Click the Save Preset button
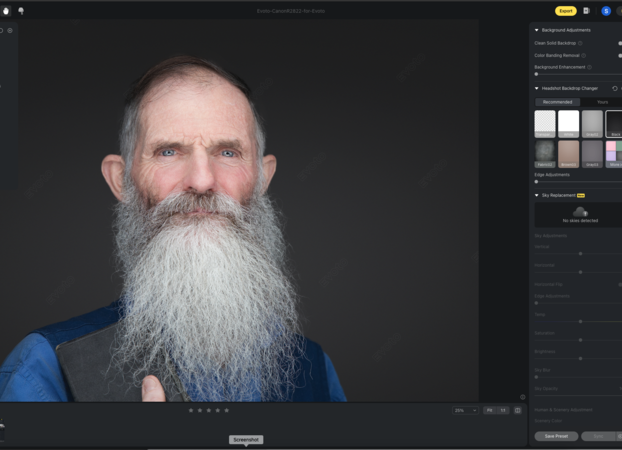This screenshot has height=450, width=622. coord(556,436)
